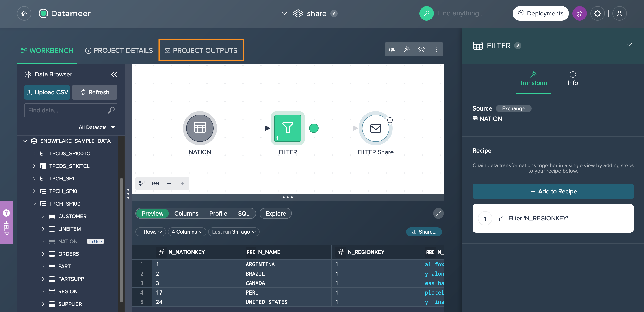Open Datameer settings via the gear icon

tap(598, 13)
